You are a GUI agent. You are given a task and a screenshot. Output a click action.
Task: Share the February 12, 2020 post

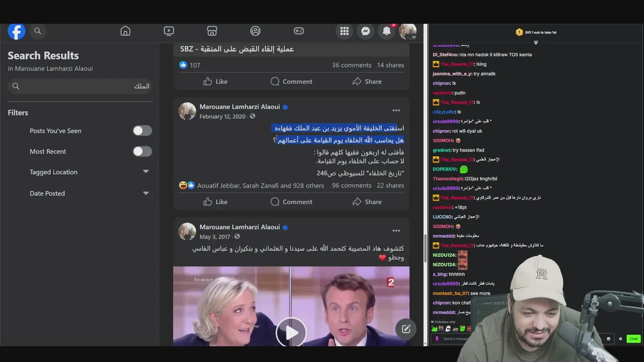coord(367,202)
